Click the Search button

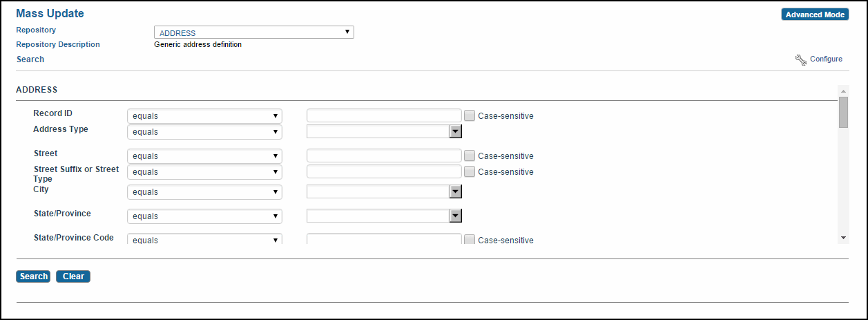[33, 276]
